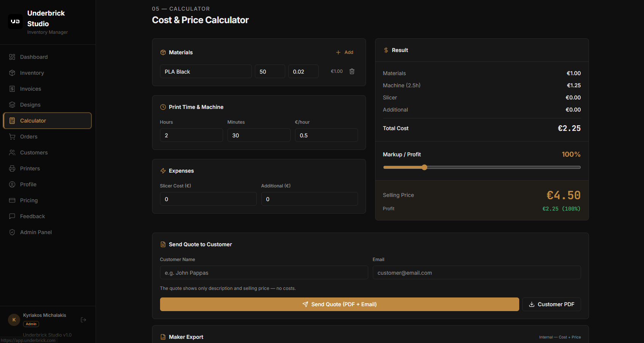The image size is (644, 343).
Task: Click the Expenses lightning icon
Action: point(163,171)
